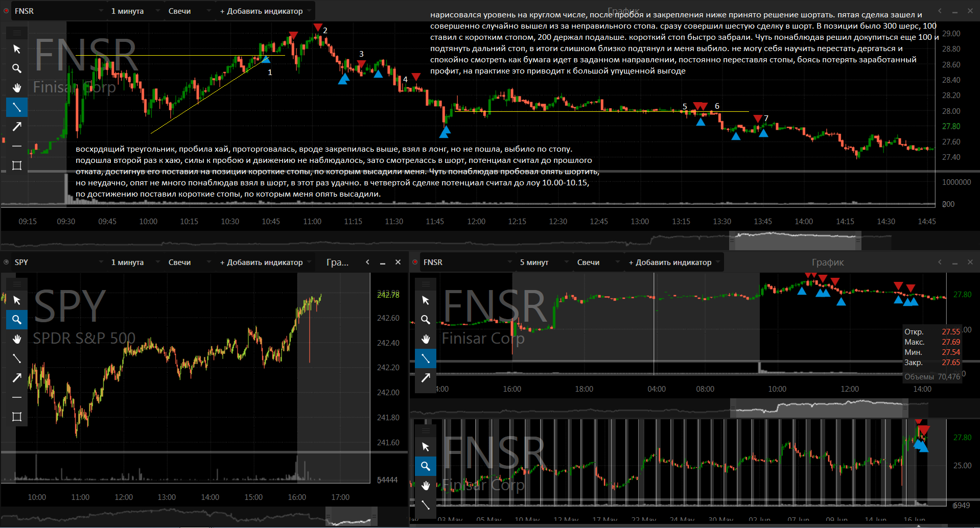Click '+ Добавить индикатор' in SPY panel
Viewport: 980px width, 528px height.
coord(265,262)
